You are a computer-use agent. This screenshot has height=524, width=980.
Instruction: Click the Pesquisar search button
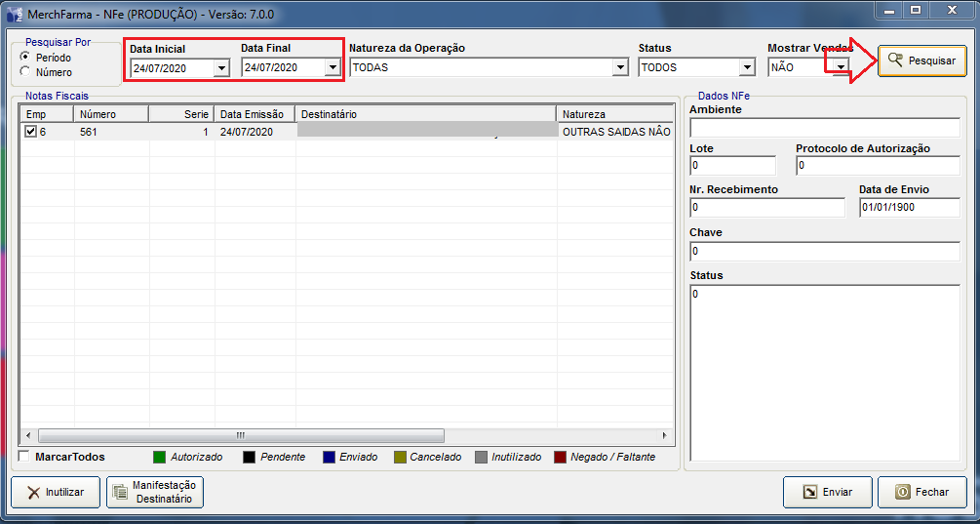[921, 60]
